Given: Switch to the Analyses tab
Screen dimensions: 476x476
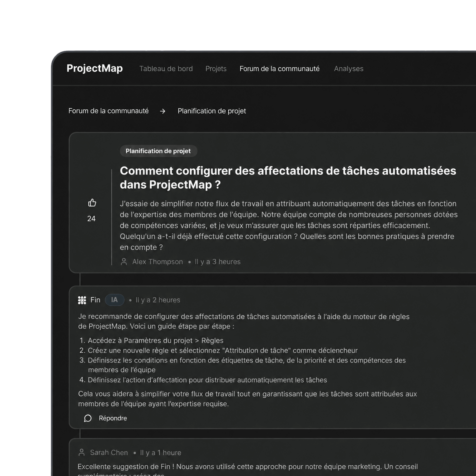Looking at the screenshot, I should [x=349, y=69].
